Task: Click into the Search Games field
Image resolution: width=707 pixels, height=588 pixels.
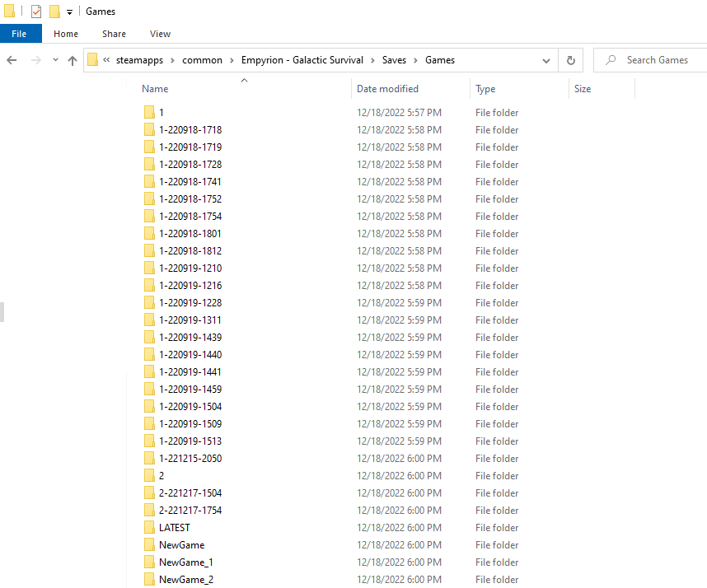Action: (x=657, y=60)
